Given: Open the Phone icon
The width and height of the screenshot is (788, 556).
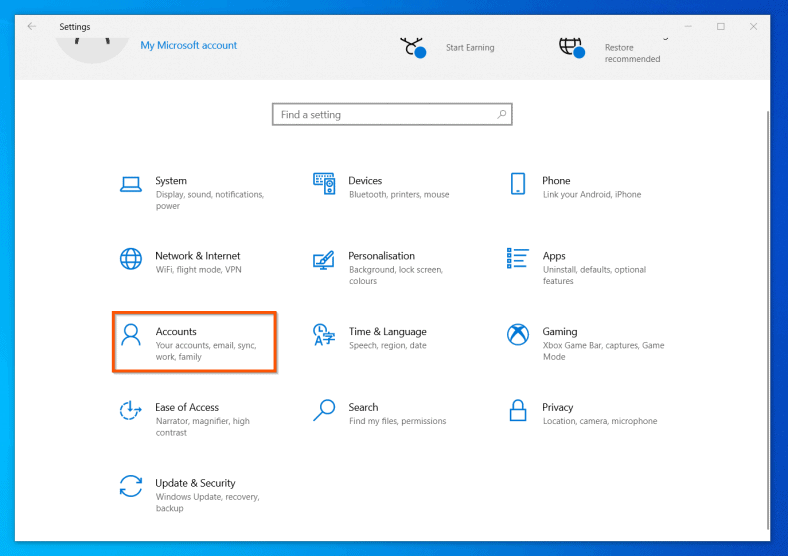Looking at the screenshot, I should point(518,183).
